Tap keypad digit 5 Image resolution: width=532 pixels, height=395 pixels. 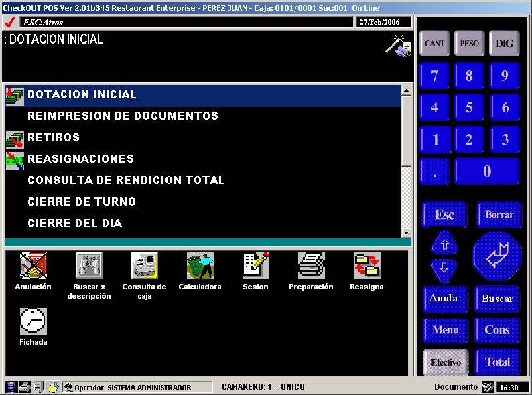point(470,108)
